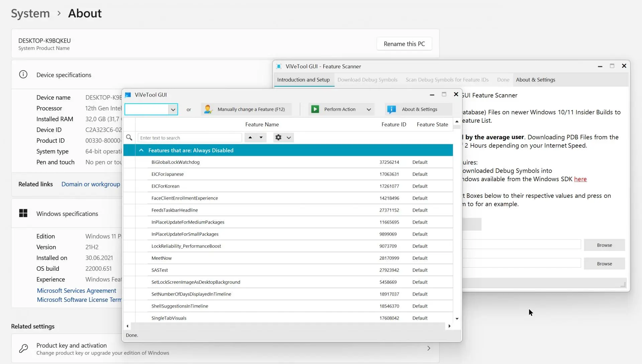The image size is (642, 364).
Task: Click the green Perform Action play icon
Action: coord(315,109)
